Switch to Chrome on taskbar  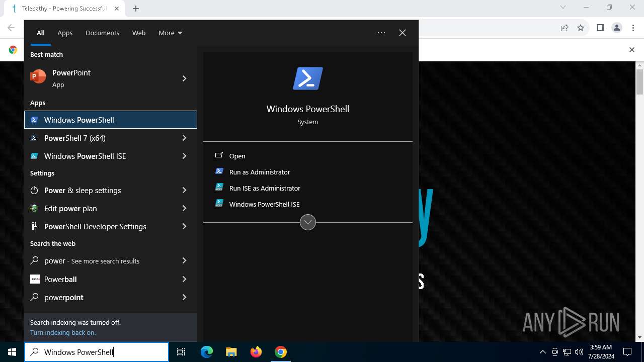pyautogui.click(x=281, y=352)
